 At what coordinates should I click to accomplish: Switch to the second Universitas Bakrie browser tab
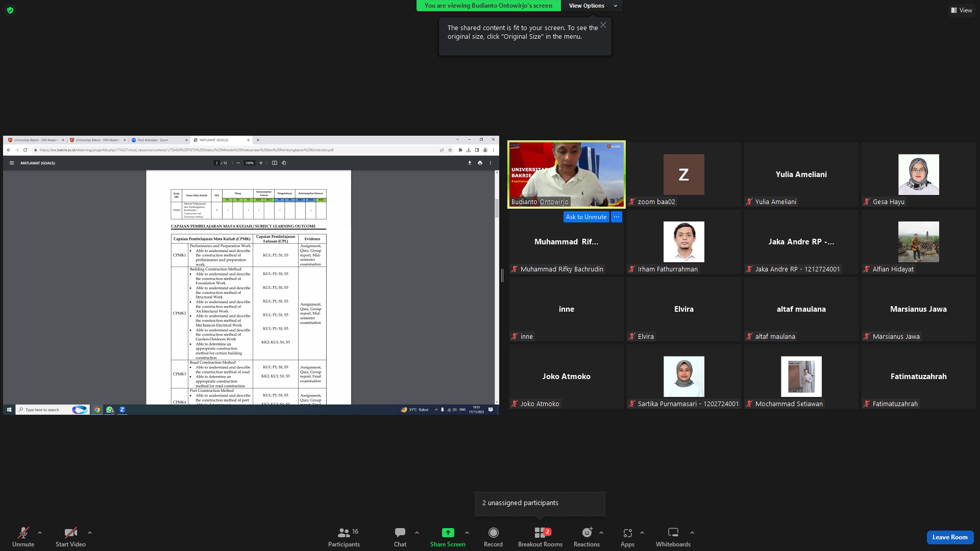[97, 140]
